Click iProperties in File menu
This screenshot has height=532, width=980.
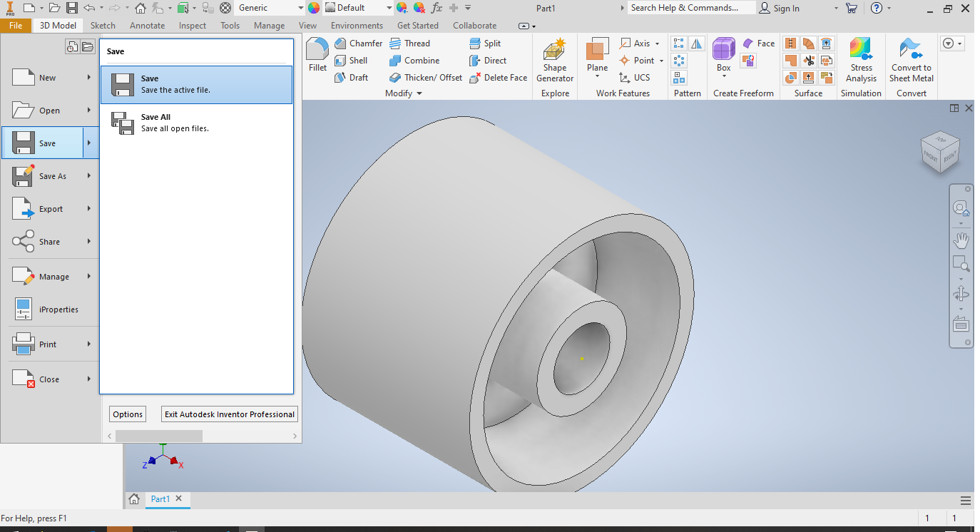tap(50, 310)
